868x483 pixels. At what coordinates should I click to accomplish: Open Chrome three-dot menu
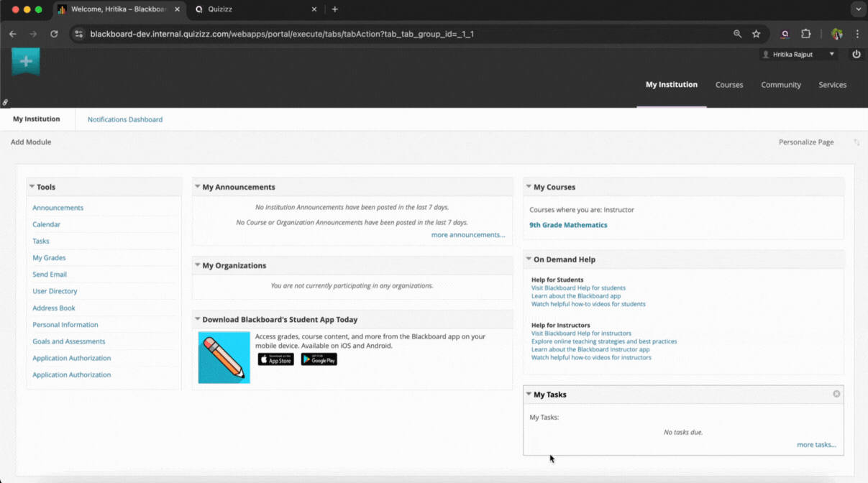click(857, 34)
